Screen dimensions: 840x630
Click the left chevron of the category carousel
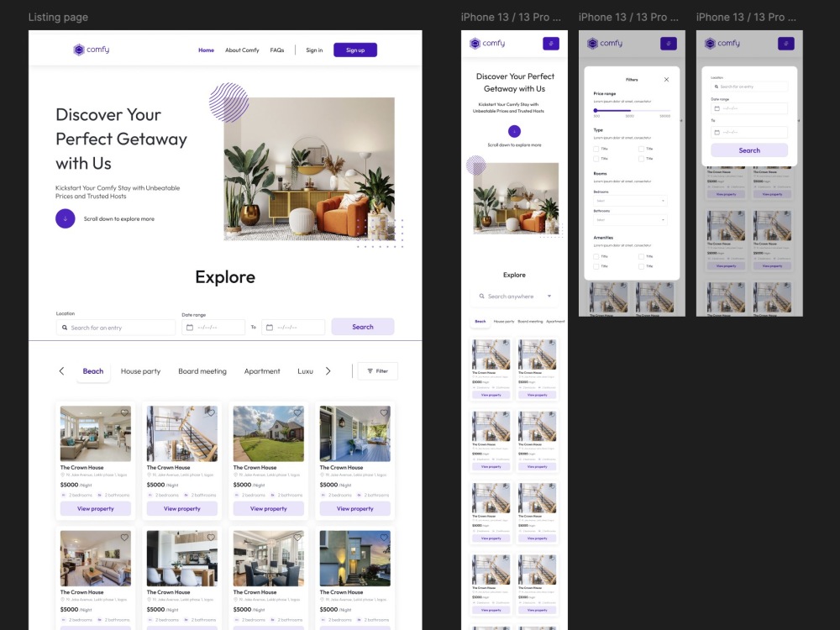point(61,371)
